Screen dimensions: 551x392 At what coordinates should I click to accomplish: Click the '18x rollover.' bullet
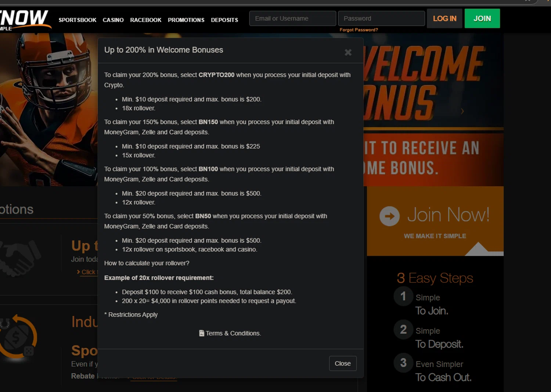(x=138, y=108)
